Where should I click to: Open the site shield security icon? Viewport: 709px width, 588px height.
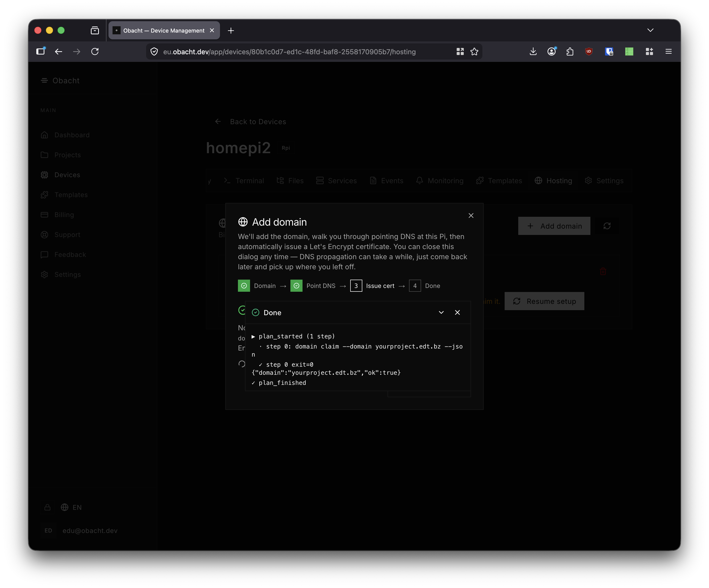pos(154,52)
